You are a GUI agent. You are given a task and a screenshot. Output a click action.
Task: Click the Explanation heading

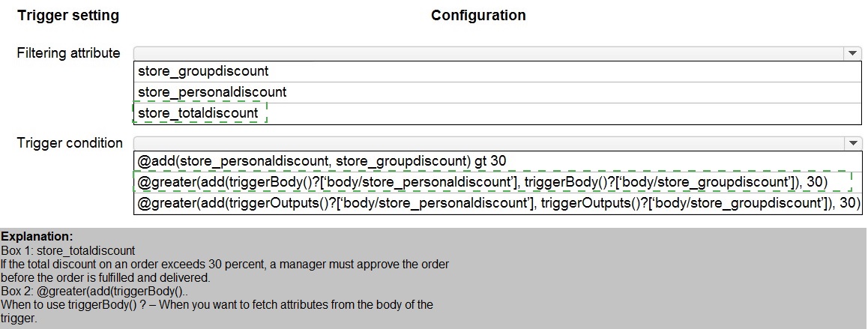[37, 237]
